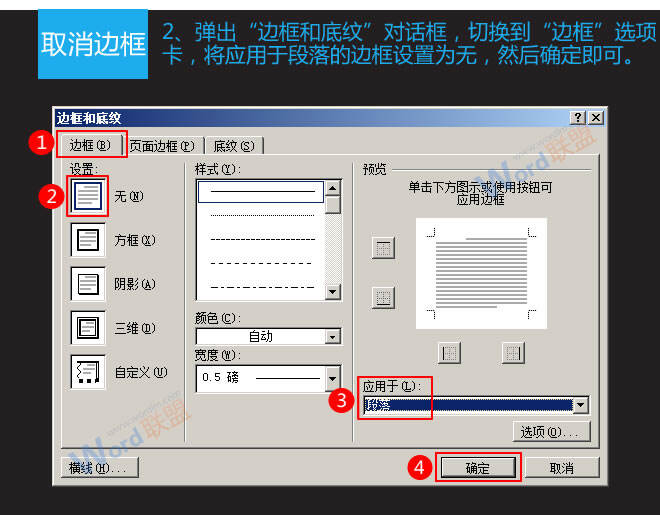Select the solid line style
The height and width of the screenshot is (515, 660).
tap(261, 192)
